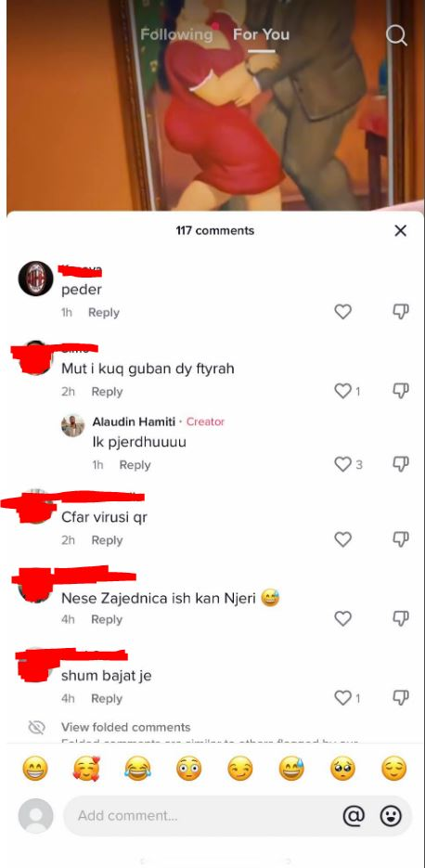Image resolution: width=425 pixels, height=868 pixels.
Task: Like the "Ik pjerdhuuuu" creator reply
Action: pyautogui.click(x=343, y=464)
